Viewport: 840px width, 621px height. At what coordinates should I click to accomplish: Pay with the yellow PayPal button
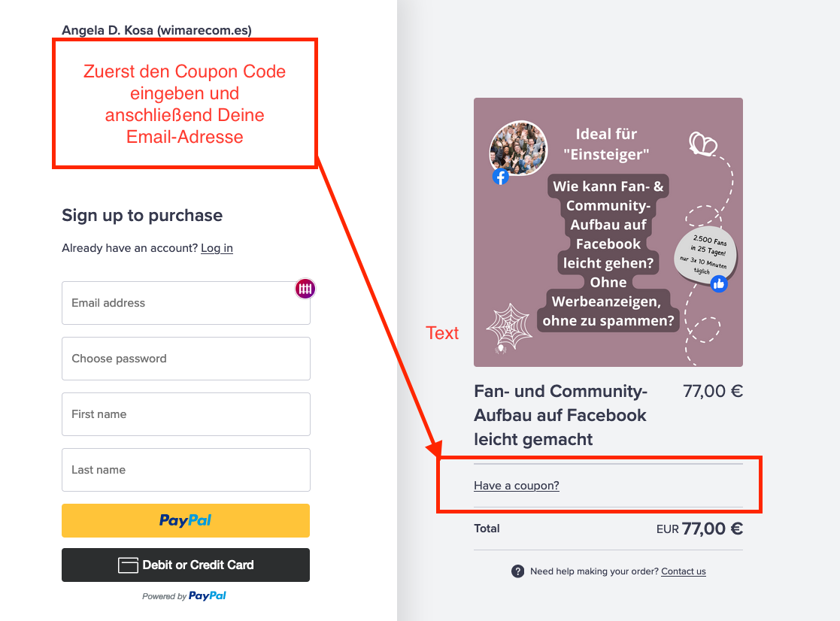click(186, 520)
